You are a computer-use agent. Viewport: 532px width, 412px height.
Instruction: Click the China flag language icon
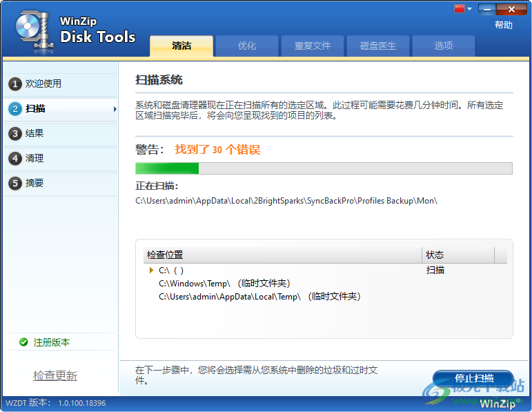coord(459,9)
